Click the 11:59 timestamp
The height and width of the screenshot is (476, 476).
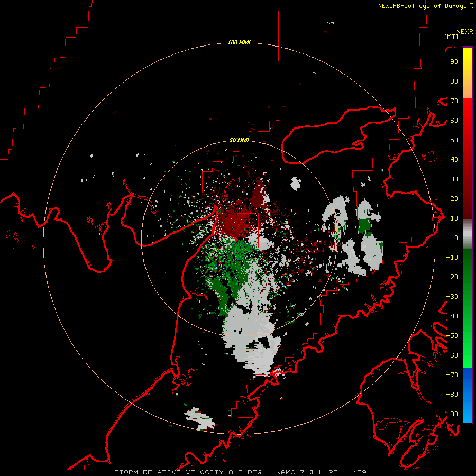(x=355, y=472)
